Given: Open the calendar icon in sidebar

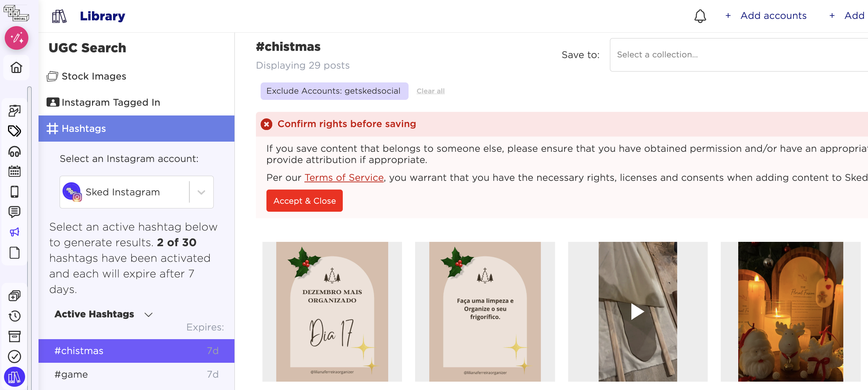Looking at the screenshot, I should pos(15,171).
